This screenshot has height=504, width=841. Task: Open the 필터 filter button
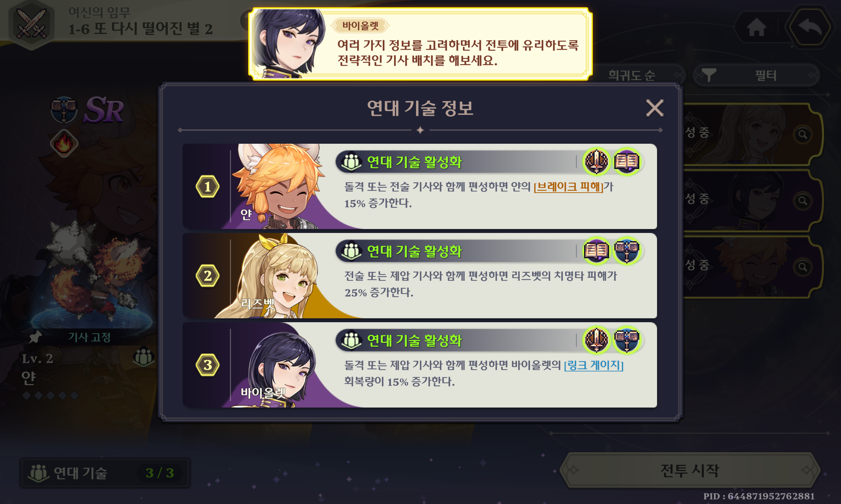[756, 75]
